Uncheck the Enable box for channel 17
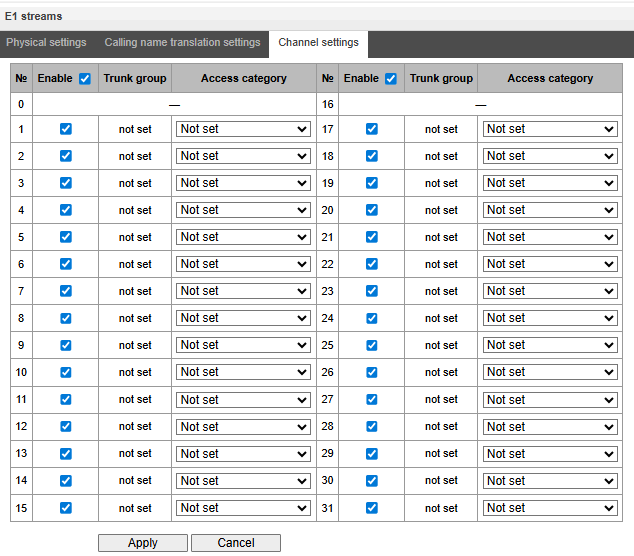Screen dimensions: 634x556 [372, 129]
